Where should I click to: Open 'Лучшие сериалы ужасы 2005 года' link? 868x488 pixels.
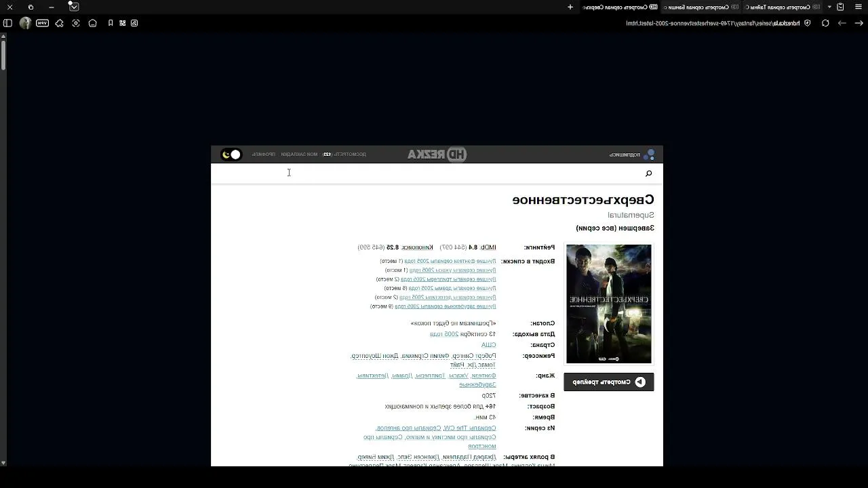click(452, 270)
